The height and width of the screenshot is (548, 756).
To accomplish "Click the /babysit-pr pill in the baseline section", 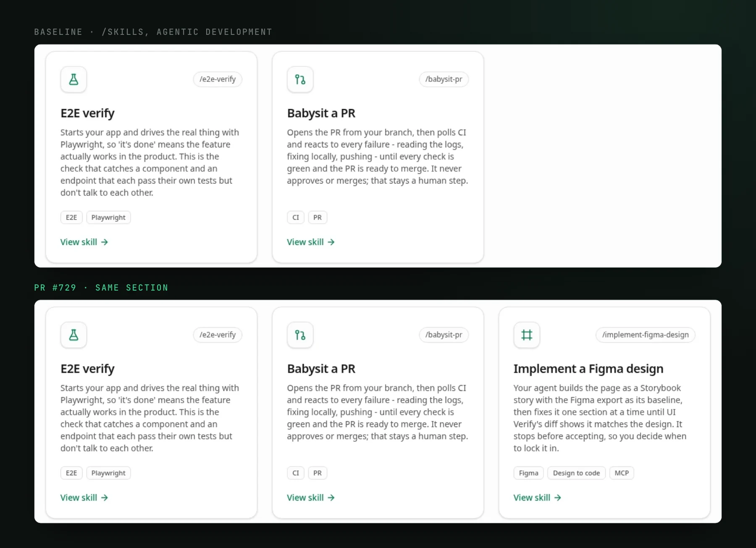I will (444, 79).
